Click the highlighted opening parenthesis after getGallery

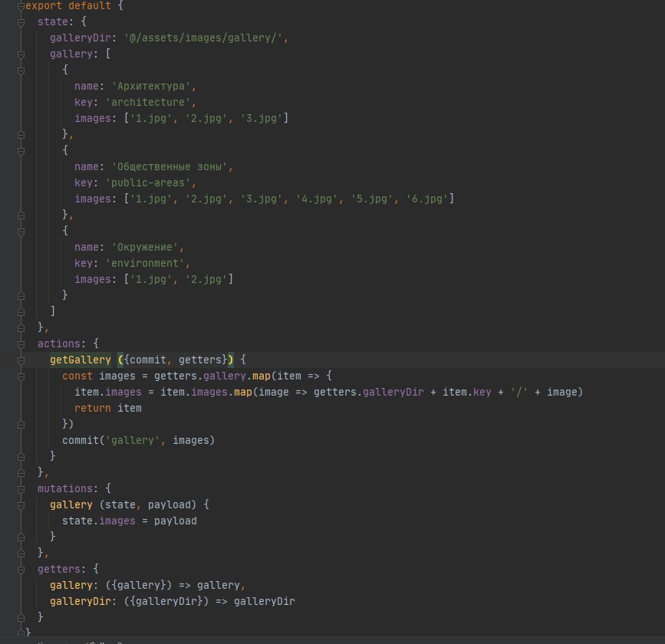coord(120,360)
